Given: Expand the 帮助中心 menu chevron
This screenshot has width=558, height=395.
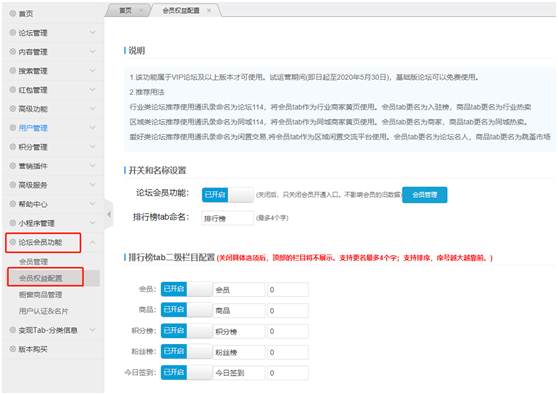Looking at the screenshot, I should (93, 204).
